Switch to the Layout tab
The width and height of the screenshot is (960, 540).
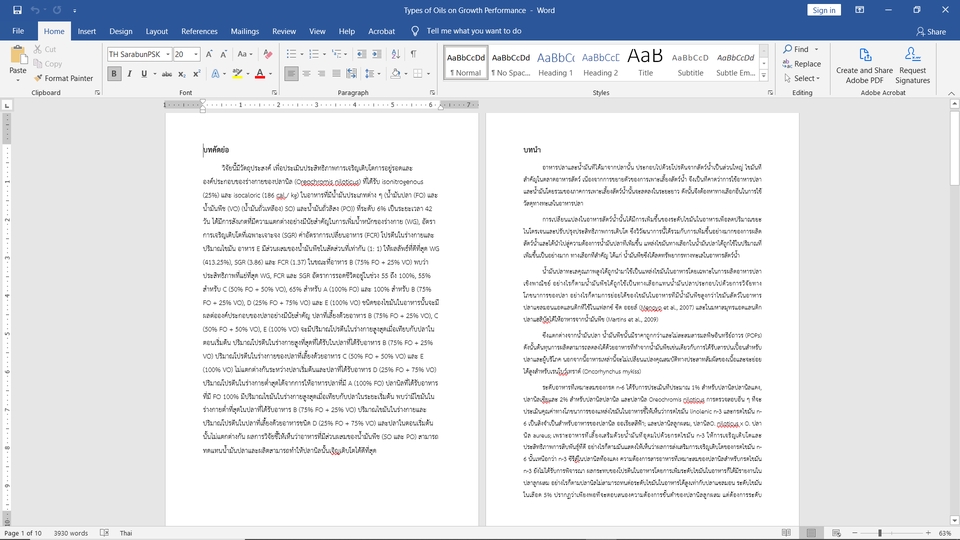point(157,31)
